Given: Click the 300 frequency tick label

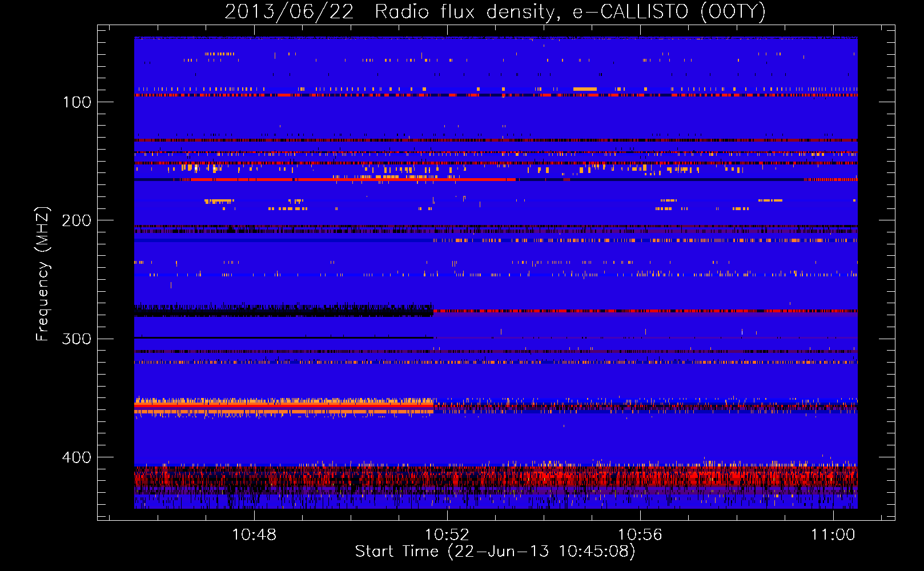Looking at the screenshot, I should click(x=77, y=339).
